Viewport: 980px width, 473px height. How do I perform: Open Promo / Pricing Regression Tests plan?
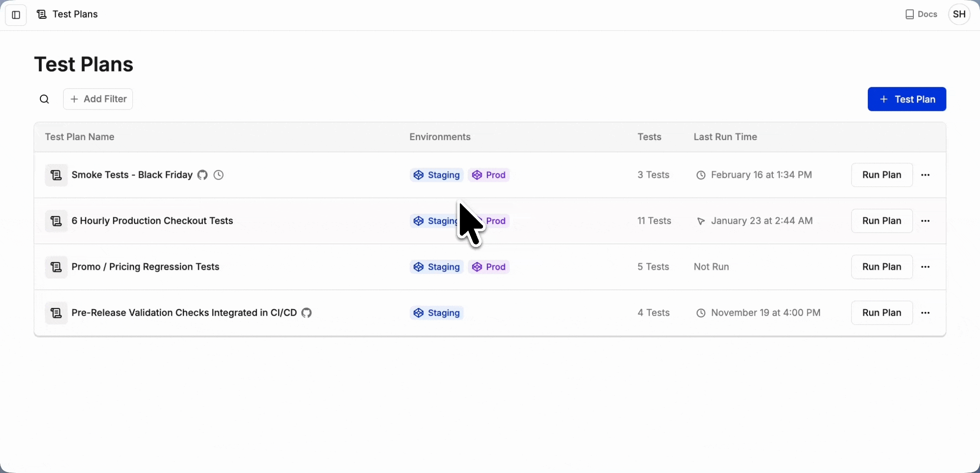[x=145, y=267]
